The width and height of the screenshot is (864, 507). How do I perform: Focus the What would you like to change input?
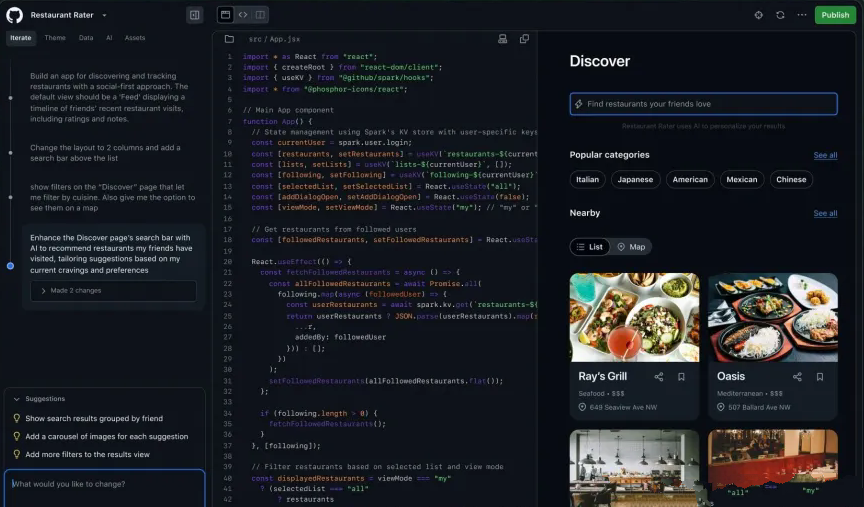105,487
